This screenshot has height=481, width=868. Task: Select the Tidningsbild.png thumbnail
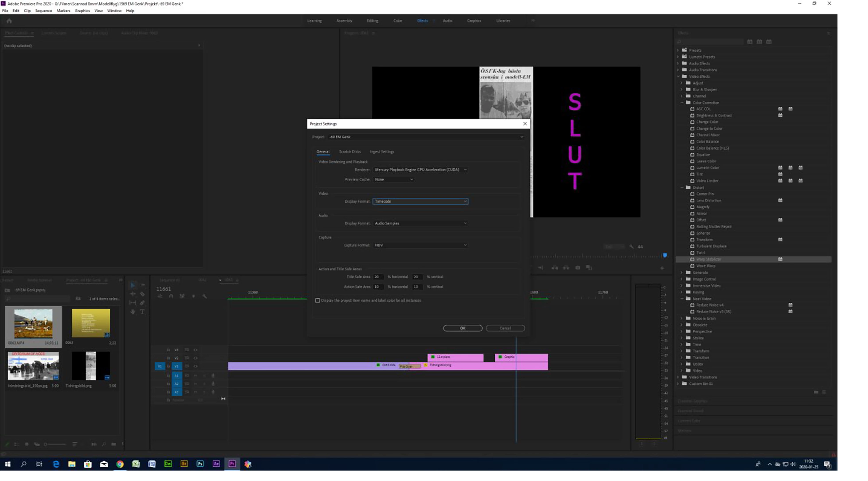tap(91, 366)
